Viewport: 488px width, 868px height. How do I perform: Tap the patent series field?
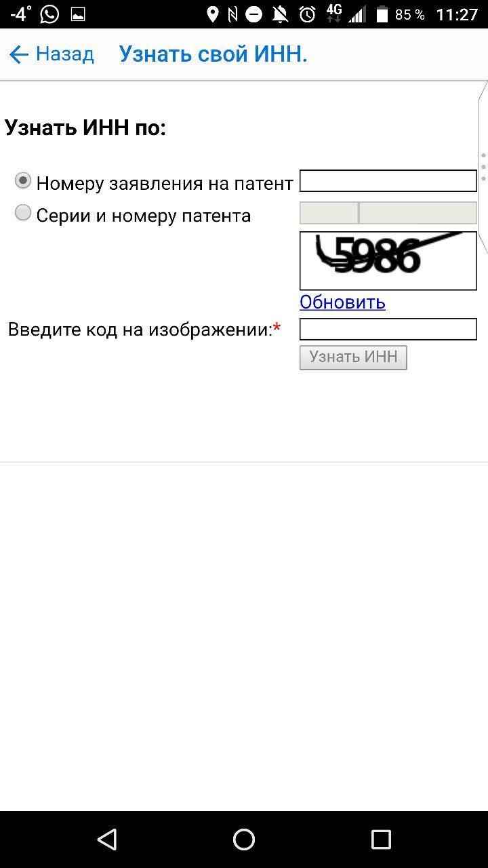coord(329,213)
